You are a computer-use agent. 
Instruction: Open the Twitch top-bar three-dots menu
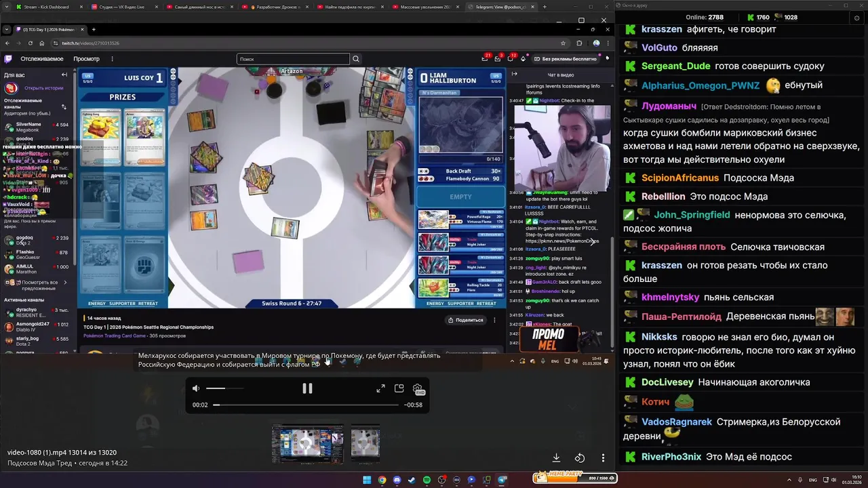(x=112, y=59)
